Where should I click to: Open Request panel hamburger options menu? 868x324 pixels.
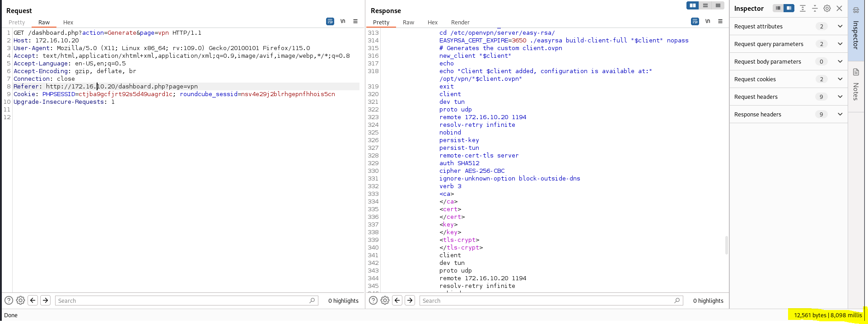coord(355,21)
